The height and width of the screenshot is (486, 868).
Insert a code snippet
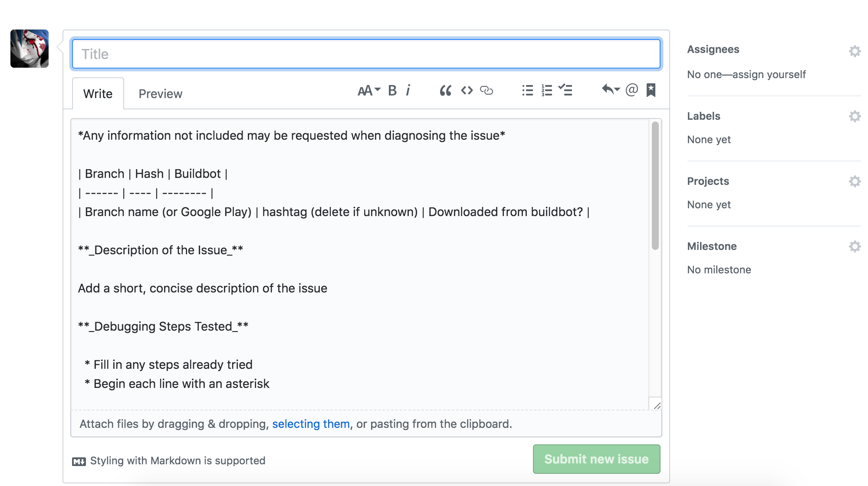point(467,90)
